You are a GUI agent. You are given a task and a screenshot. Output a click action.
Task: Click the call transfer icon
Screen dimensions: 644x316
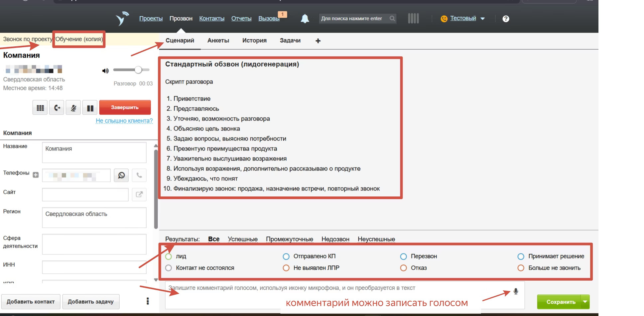click(x=57, y=108)
